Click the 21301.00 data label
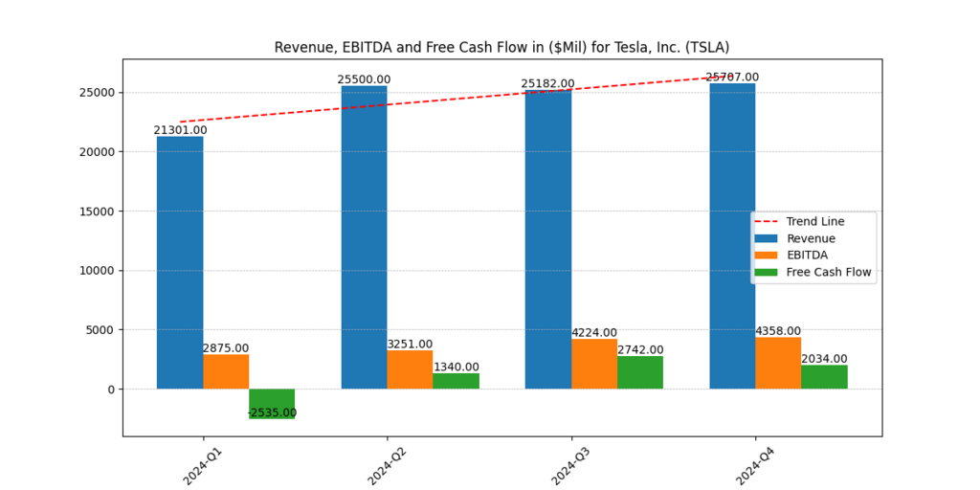The width and height of the screenshot is (980, 490). [x=180, y=130]
